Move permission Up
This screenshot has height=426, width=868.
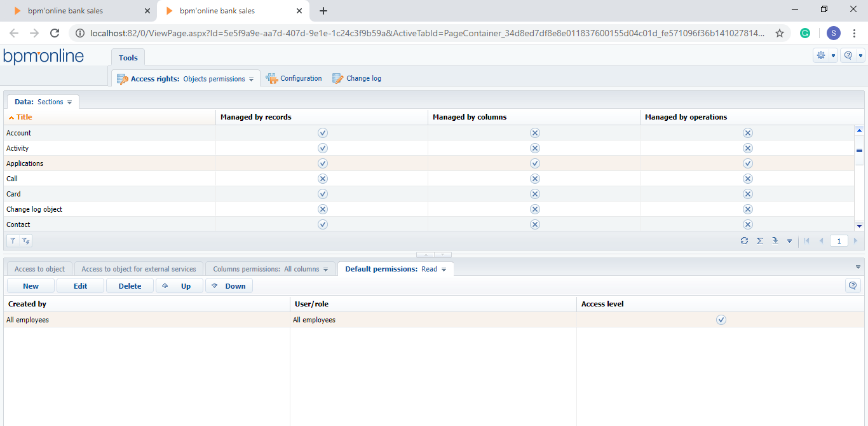pyautogui.click(x=179, y=286)
